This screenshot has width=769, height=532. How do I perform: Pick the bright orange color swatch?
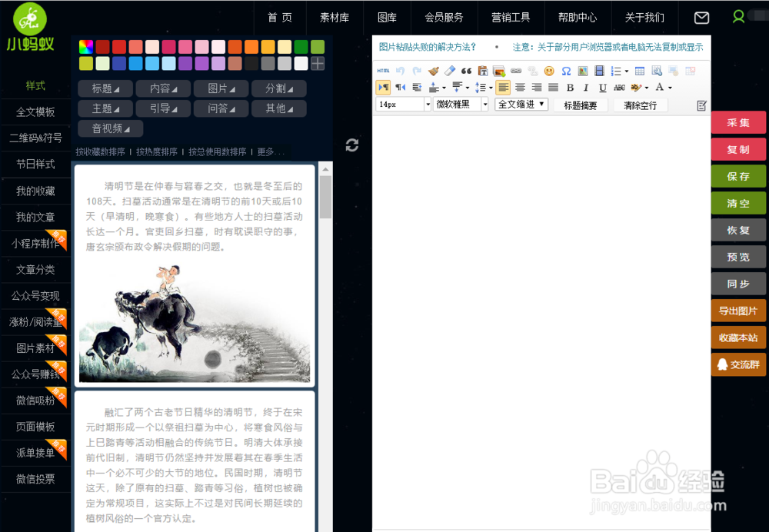coord(251,47)
